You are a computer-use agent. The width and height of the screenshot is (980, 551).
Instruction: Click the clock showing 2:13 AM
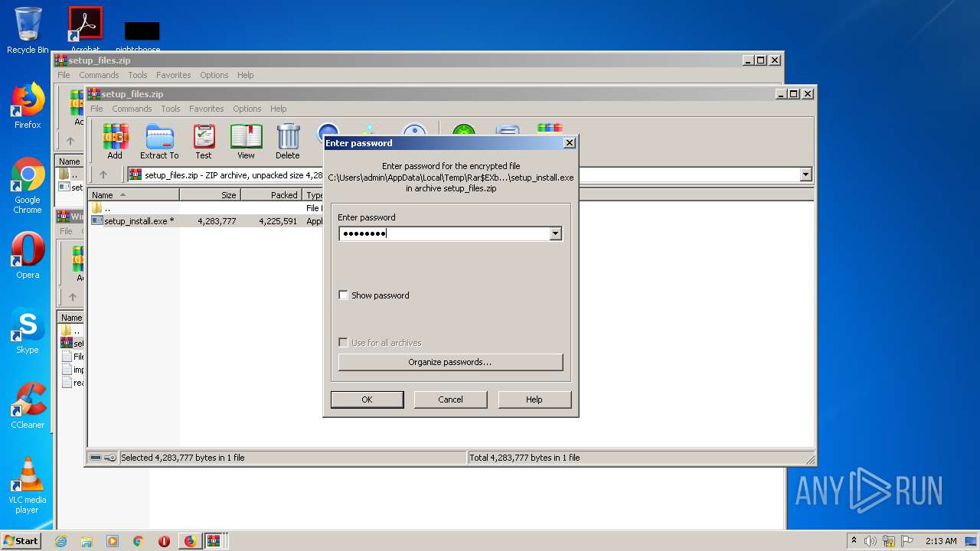[941, 541]
